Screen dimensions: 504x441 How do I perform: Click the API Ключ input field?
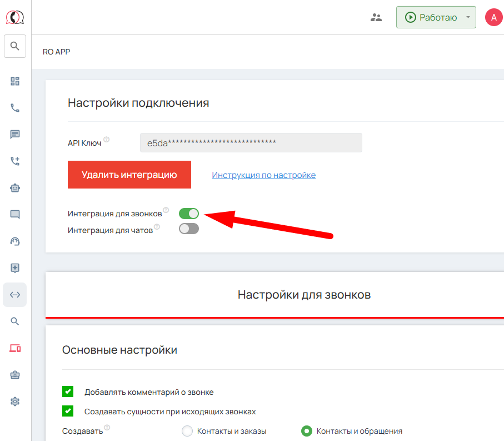pos(251,142)
